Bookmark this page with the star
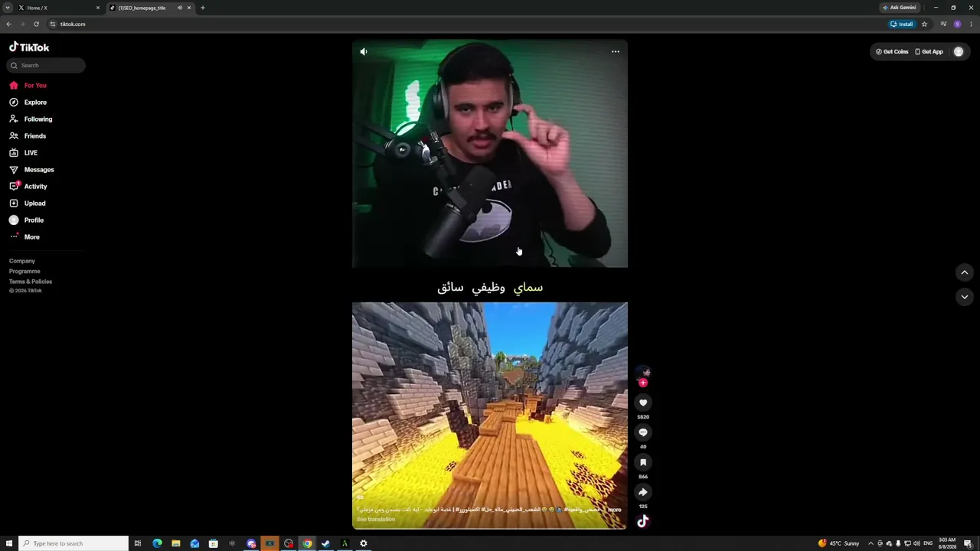980x551 pixels. (924, 24)
